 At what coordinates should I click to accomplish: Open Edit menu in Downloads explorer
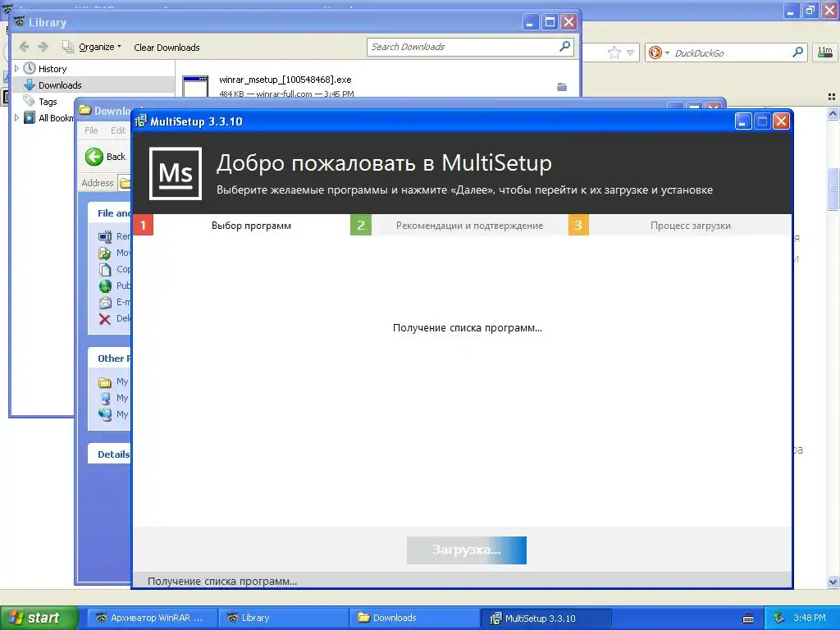(117, 130)
